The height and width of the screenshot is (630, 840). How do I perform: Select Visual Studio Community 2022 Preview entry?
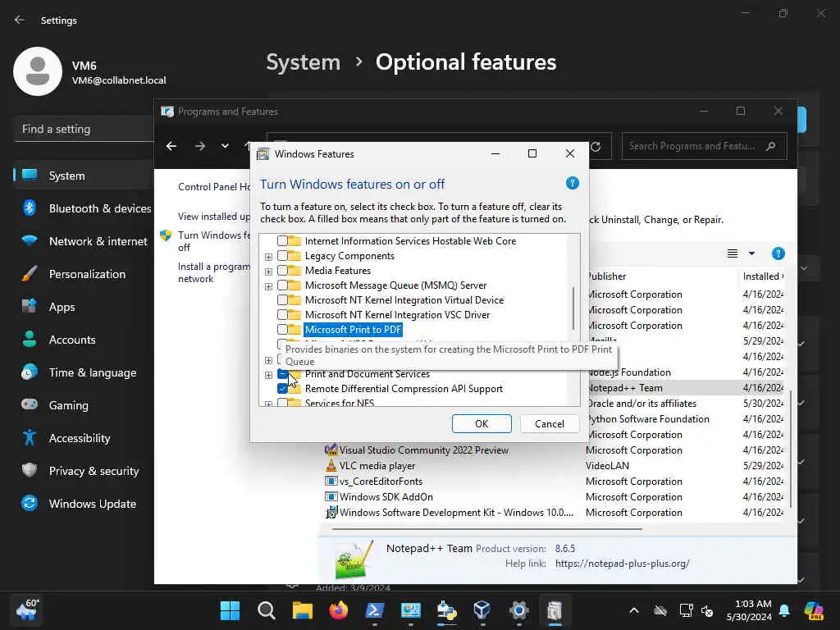tap(423, 450)
